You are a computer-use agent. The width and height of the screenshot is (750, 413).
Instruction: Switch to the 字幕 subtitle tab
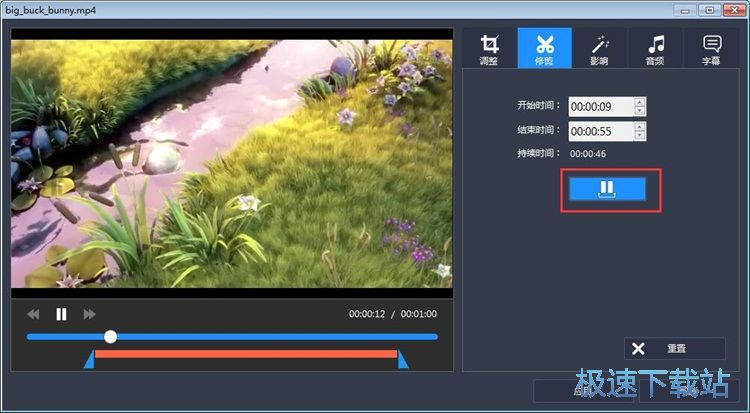[x=711, y=48]
